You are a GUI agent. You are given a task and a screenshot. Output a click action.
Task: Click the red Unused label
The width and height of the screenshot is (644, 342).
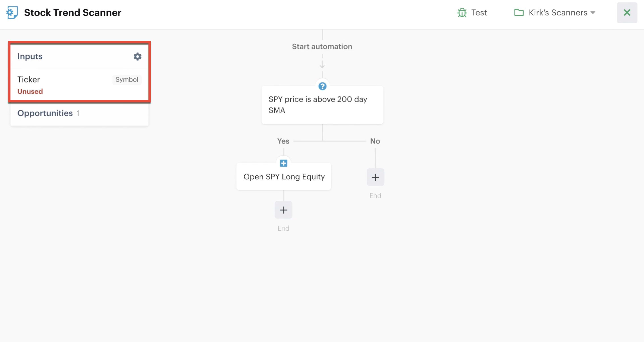[x=30, y=91]
